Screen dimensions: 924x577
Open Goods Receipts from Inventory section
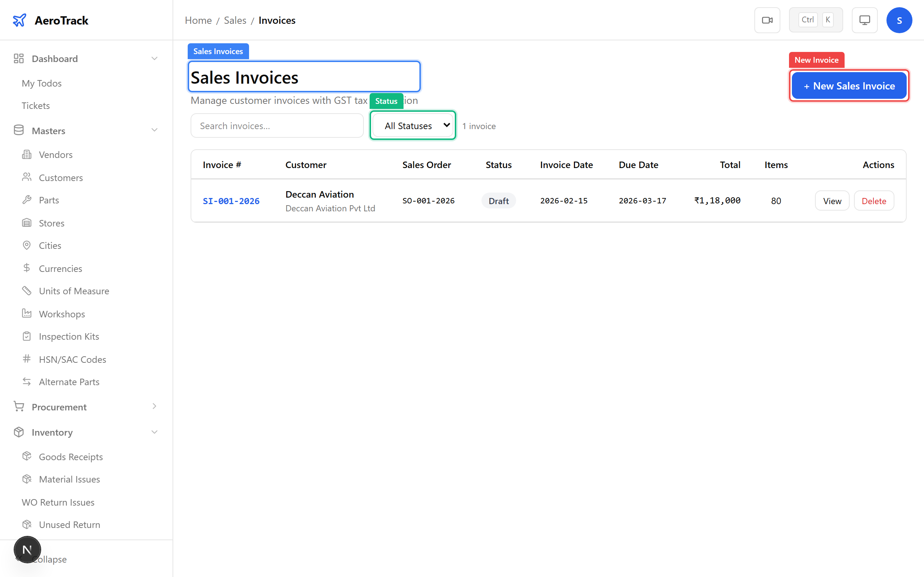click(x=71, y=457)
